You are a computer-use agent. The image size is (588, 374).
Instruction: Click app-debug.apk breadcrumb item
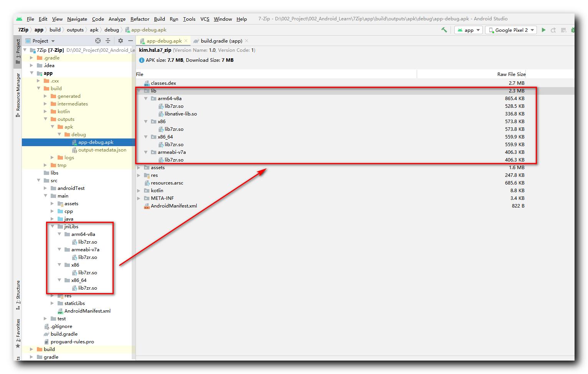click(146, 30)
